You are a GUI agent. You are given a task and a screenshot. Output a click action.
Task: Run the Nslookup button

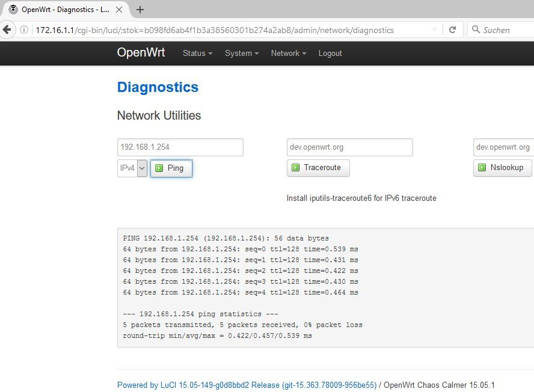point(502,168)
